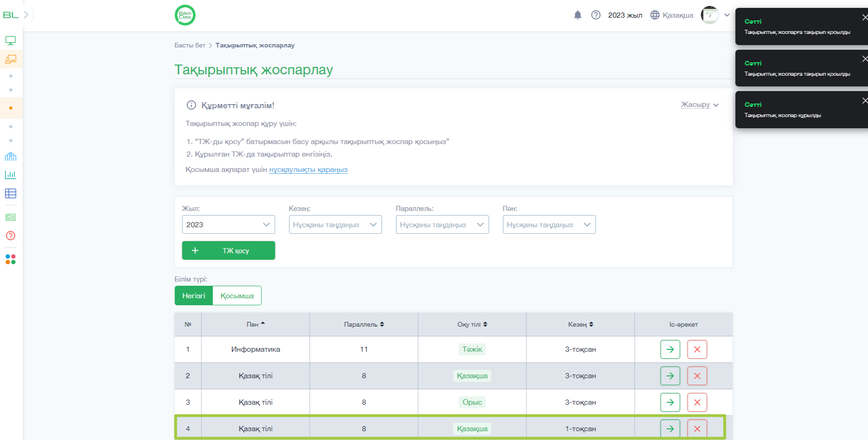Click the Bilim Class logo
Screen dimensions: 868x440
point(185,15)
